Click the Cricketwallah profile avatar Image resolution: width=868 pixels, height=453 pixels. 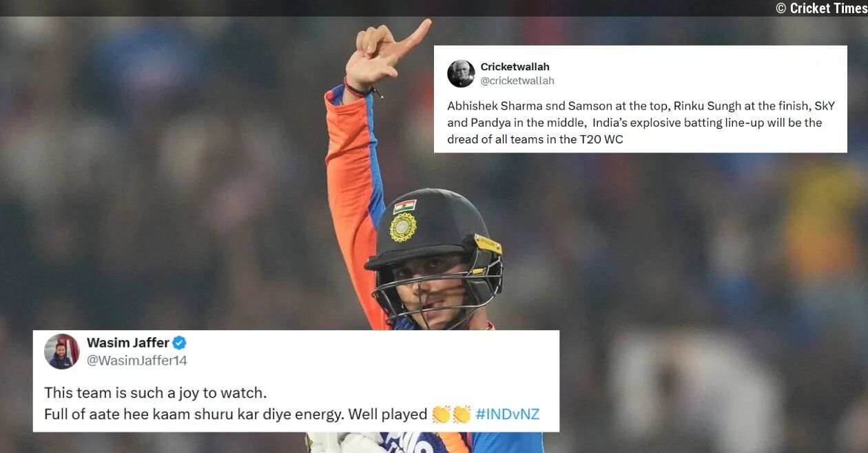[x=461, y=74]
